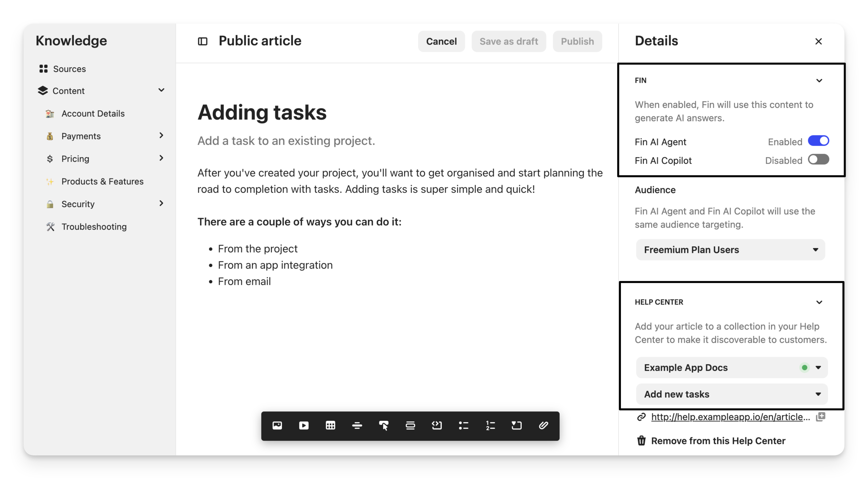Open the Freemium Plan Users audience dropdown
This screenshot has height=479, width=868.
(x=730, y=250)
